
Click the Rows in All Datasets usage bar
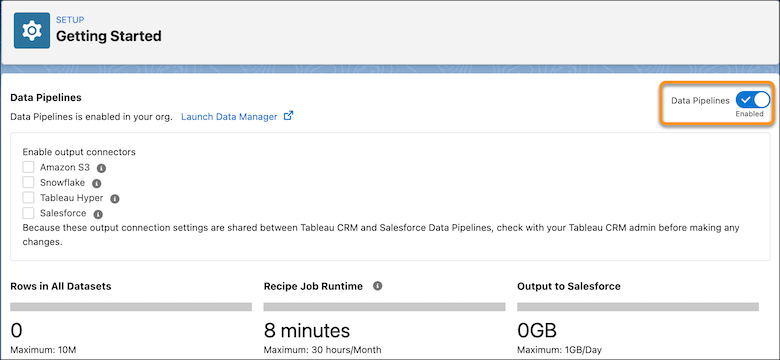pyautogui.click(x=131, y=307)
